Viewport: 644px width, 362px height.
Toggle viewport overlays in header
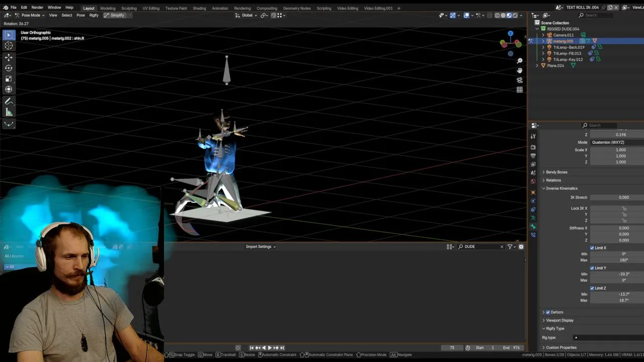[466, 15]
